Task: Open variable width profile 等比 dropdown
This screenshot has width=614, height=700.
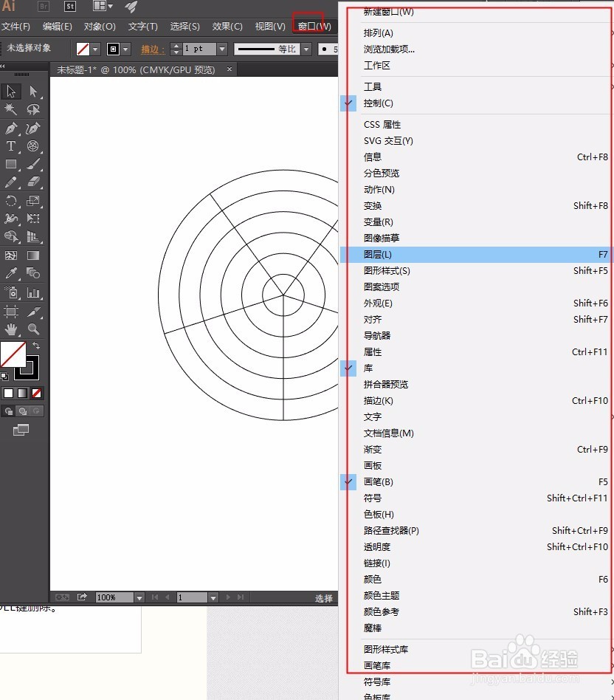Action: 306,49
